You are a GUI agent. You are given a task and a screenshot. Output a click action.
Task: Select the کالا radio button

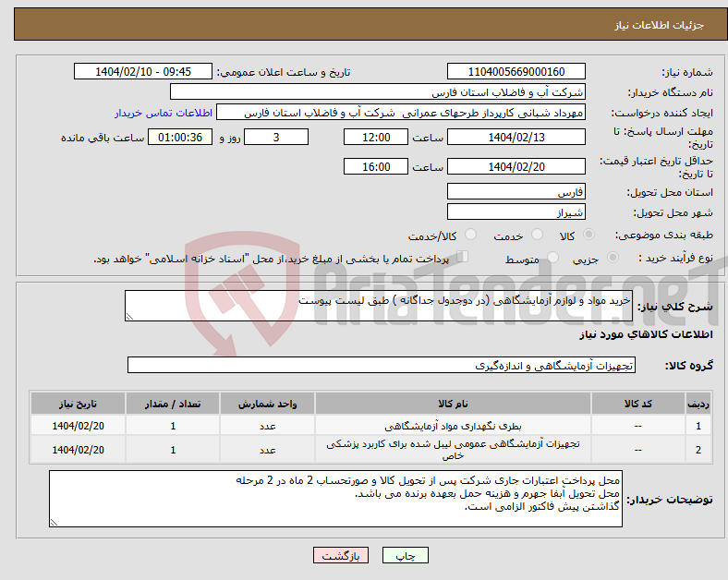point(588,235)
